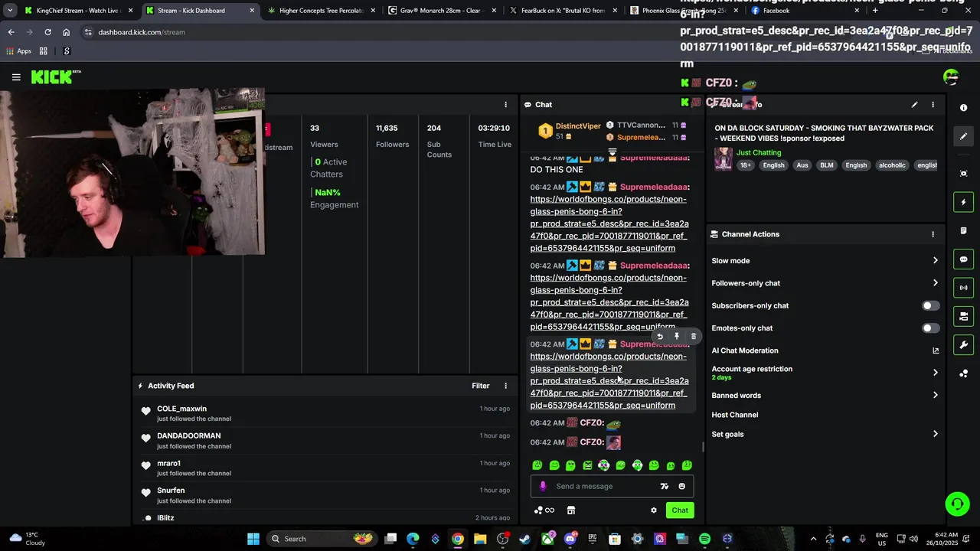Open the info icon in right sidebar
This screenshot has height=551, width=980.
(963, 108)
